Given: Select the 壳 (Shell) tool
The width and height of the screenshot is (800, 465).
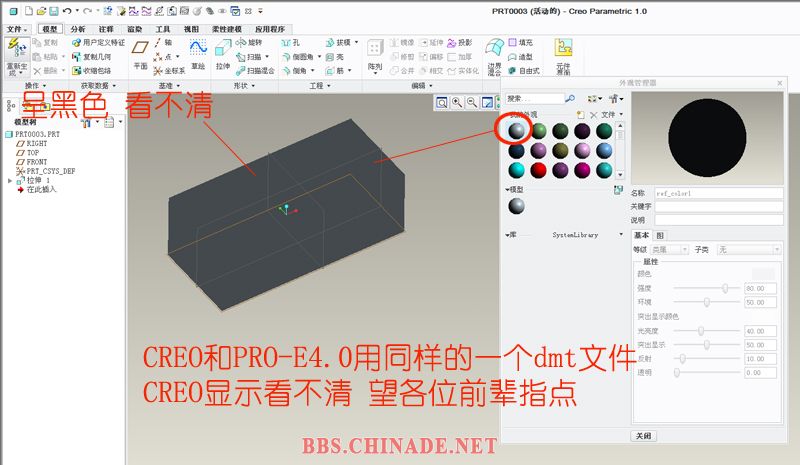Looking at the screenshot, I should [x=335, y=57].
